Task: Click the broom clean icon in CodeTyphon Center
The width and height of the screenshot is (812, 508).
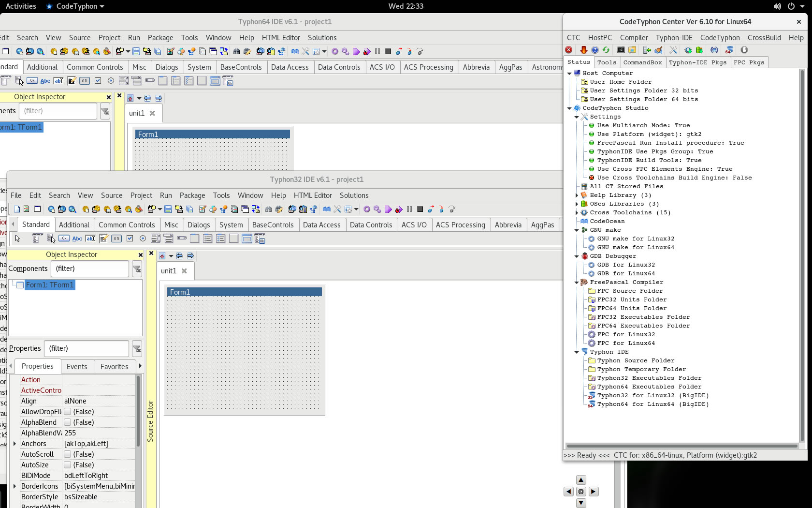Action: click(x=658, y=50)
